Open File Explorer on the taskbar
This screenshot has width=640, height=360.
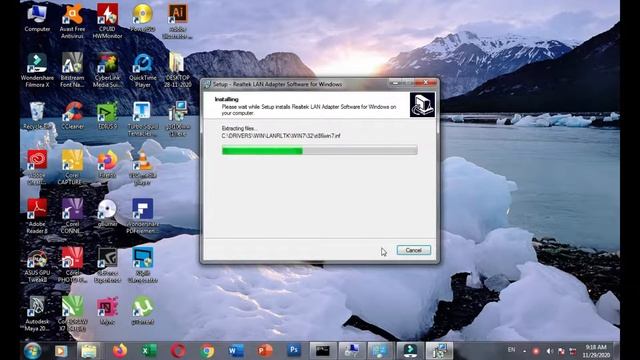coord(89,351)
